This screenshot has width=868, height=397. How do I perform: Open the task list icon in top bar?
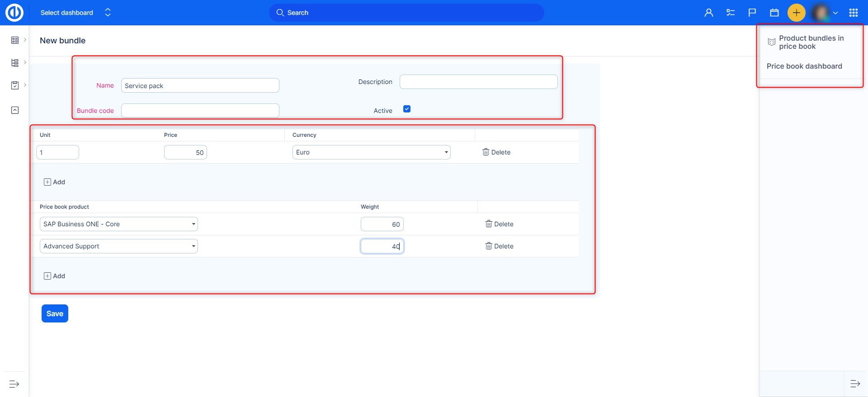coord(730,13)
